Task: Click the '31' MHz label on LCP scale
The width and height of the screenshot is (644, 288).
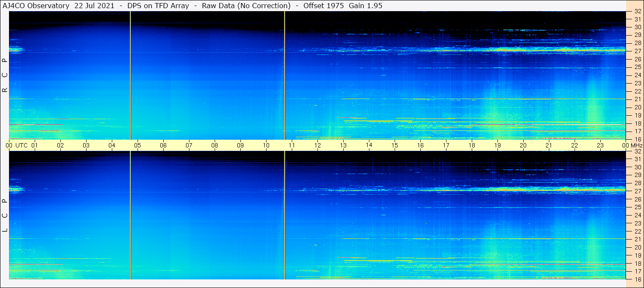Action: (638, 159)
